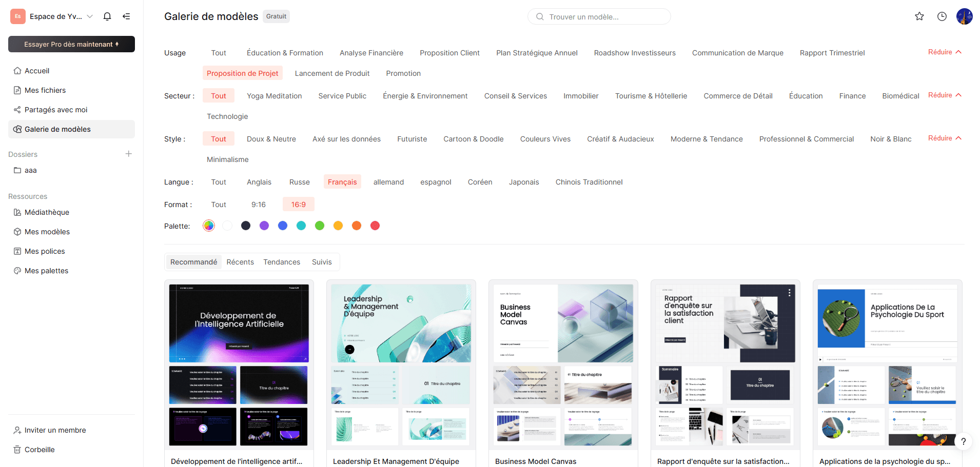Pick the purple palette swatch
The image size is (980, 467).
pos(264,226)
